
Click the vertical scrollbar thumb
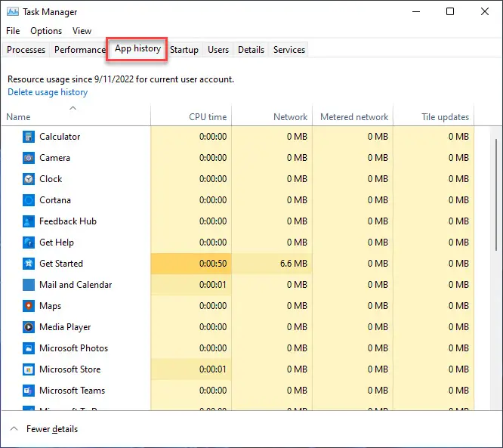(x=496, y=195)
